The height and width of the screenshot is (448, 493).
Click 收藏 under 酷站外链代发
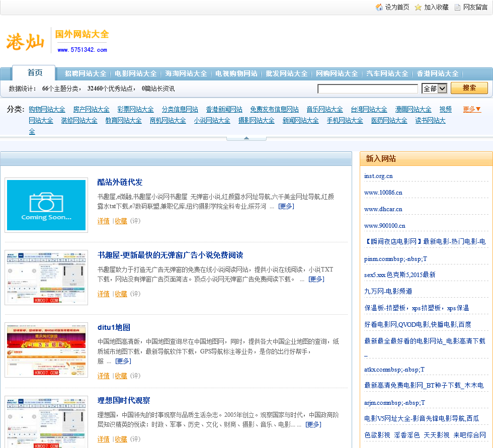click(121, 221)
